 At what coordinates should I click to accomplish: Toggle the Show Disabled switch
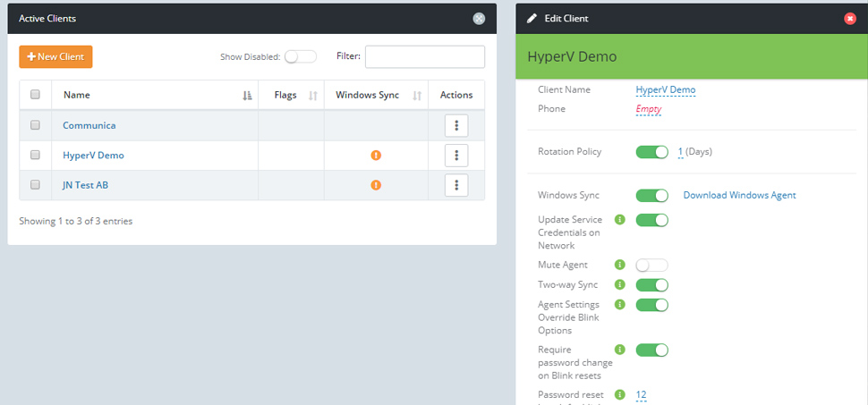pos(301,57)
